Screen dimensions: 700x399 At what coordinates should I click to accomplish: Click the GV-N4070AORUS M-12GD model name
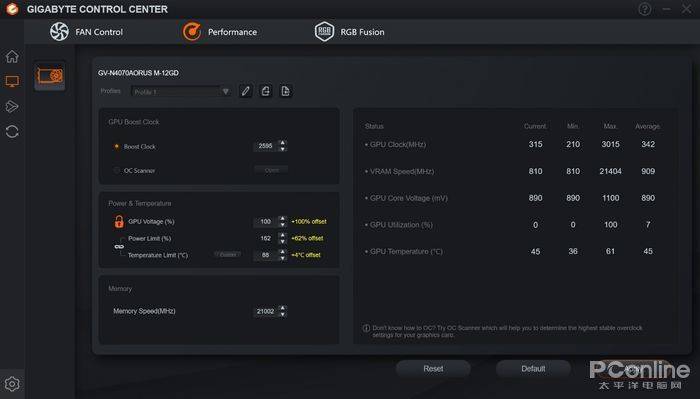coord(138,73)
